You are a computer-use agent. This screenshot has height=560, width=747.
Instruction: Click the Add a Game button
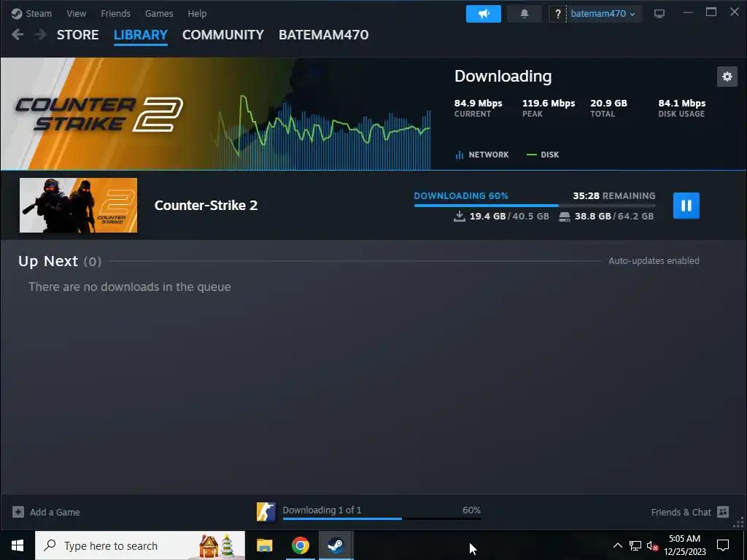tap(46, 512)
